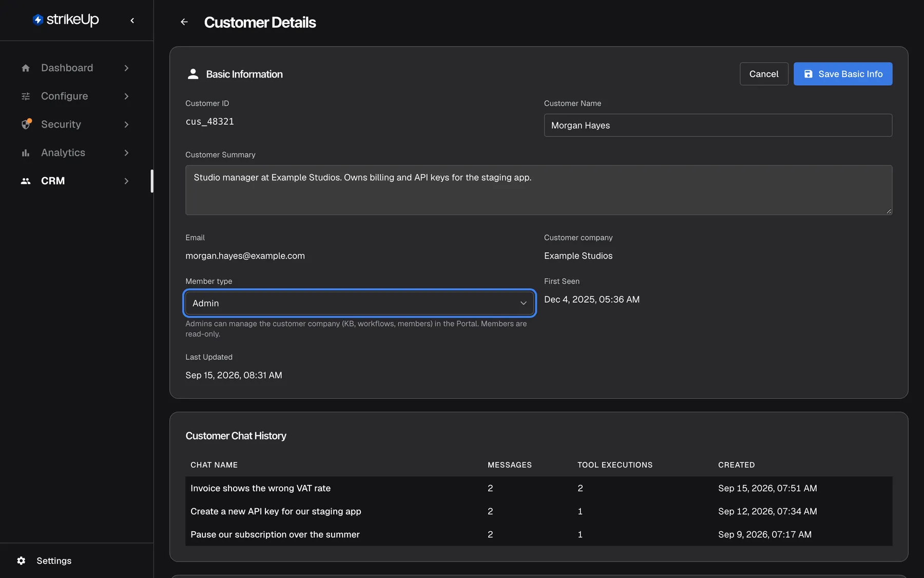Click the Security shield icon
The image size is (924, 578).
[26, 124]
